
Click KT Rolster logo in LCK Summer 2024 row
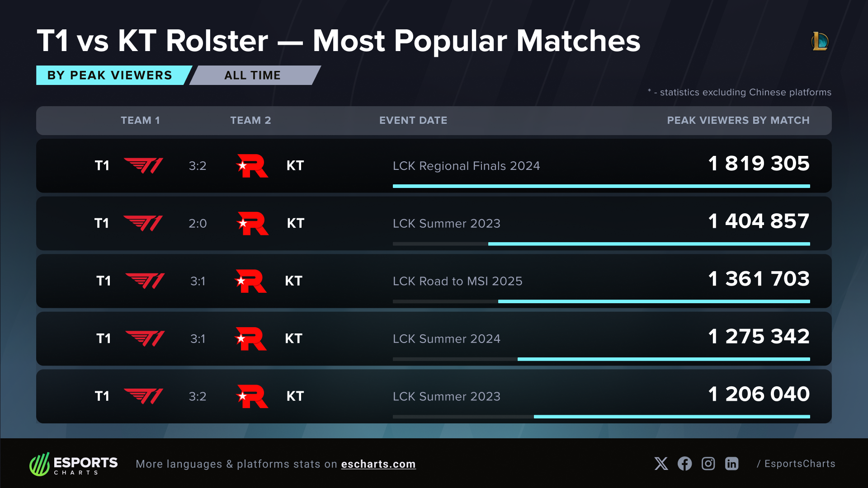point(251,338)
